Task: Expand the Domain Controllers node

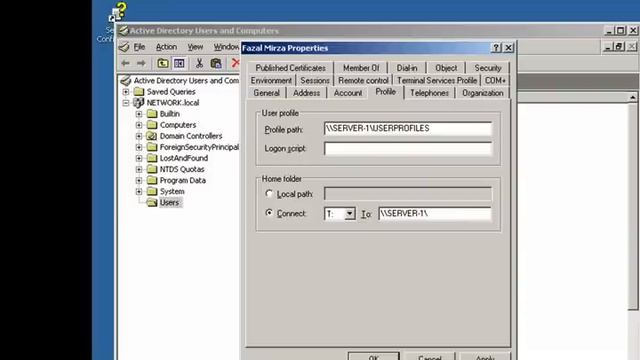Action: coord(139,136)
